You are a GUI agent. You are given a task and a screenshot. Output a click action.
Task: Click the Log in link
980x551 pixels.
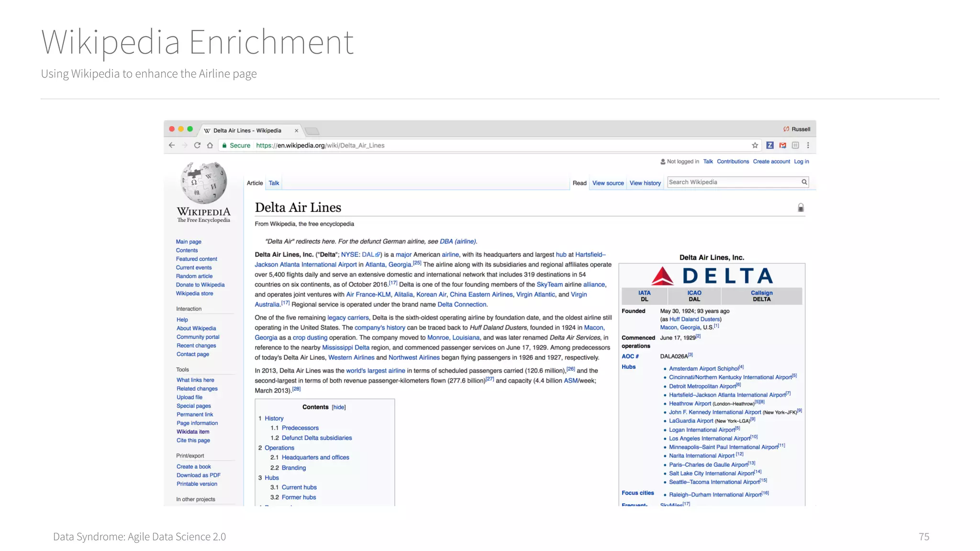pyautogui.click(x=802, y=162)
